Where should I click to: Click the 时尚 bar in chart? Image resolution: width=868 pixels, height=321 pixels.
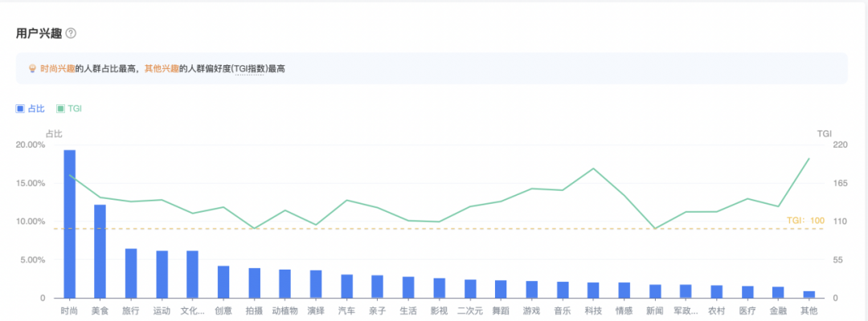[70, 224]
